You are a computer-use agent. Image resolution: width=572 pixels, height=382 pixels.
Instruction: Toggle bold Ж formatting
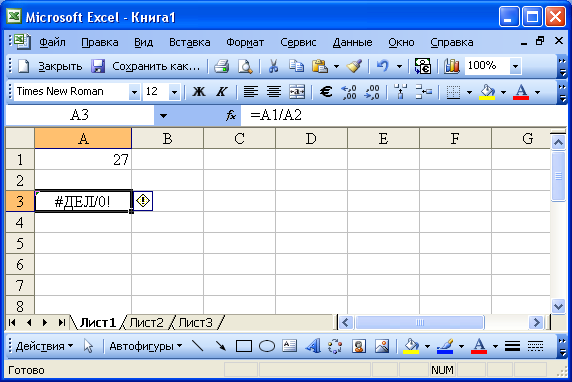coord(198,92)
